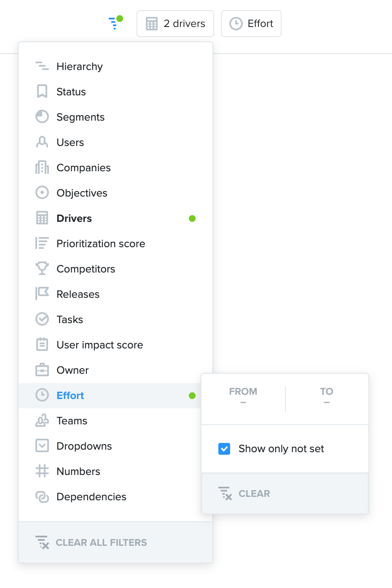Click the Competitors trophy icon
This screenshot has width=392, height=588.
[42, 269]
